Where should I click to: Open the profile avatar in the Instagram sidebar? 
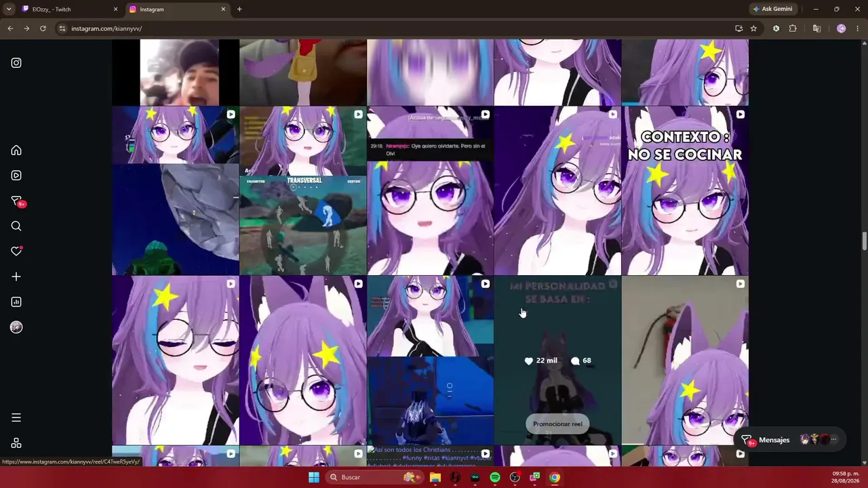coord(16,327)
